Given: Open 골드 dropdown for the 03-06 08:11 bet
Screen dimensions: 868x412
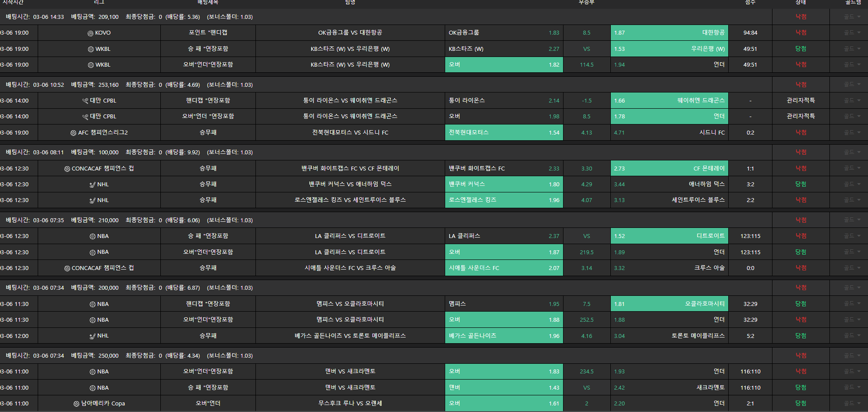Looking at the screenshot, I should [852, 152].
